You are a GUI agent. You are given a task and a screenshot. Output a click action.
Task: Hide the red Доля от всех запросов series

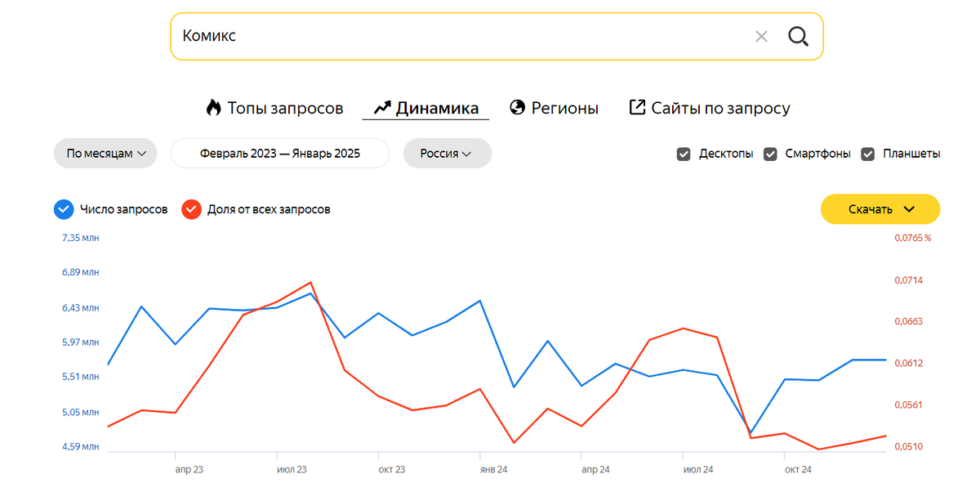191,209
